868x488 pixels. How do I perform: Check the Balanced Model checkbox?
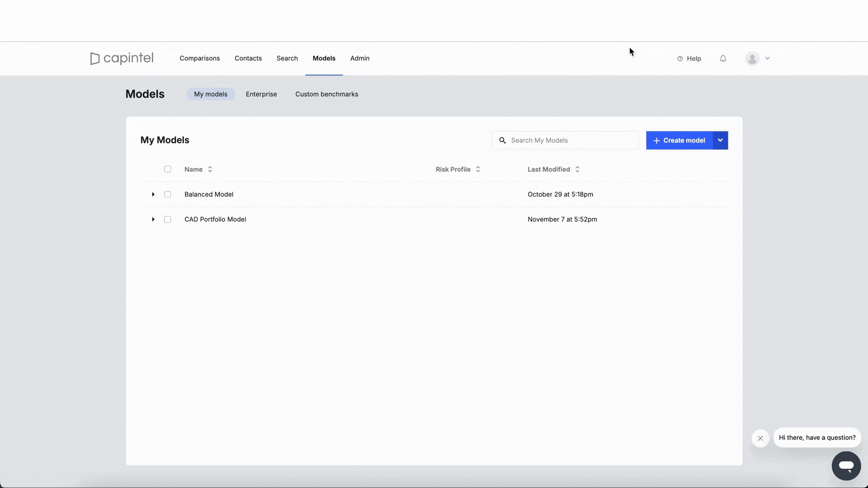click(x=167, y=194)
